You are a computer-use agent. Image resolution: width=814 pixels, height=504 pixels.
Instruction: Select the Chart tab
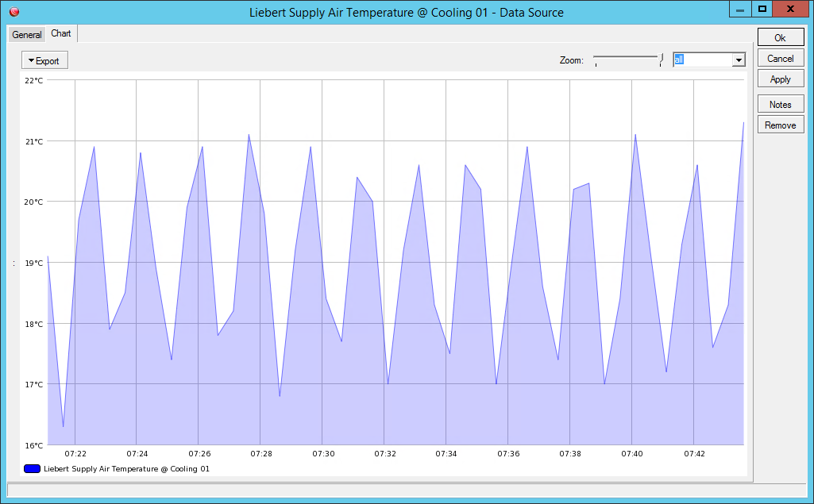[x=61, y=33]
